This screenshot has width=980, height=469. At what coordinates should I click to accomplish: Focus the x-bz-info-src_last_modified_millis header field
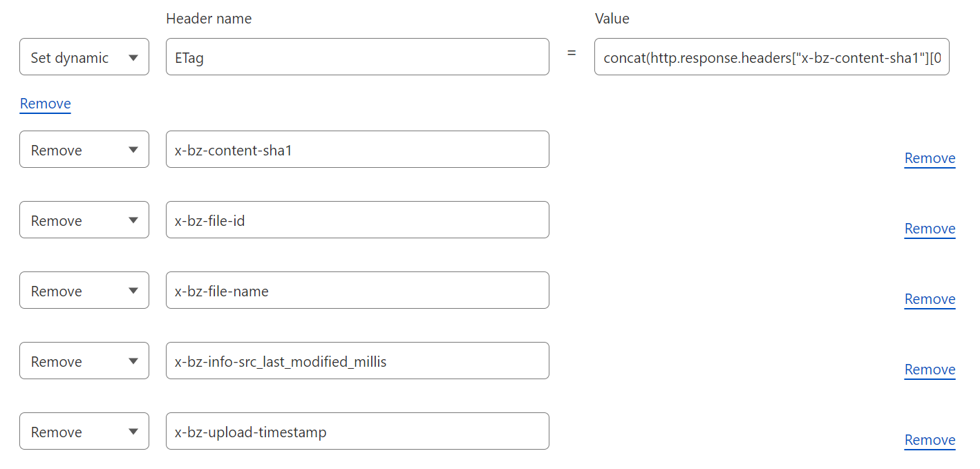pyautogui.click(x=357, y=361)
